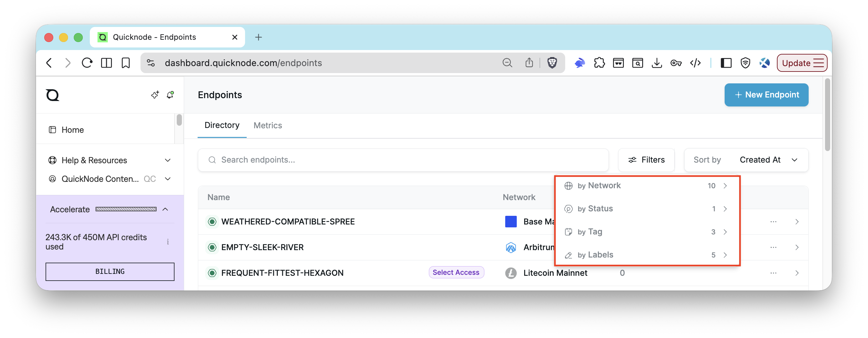Reload the page with the refresh icon

pyautogui.click(x=87, y=63)
